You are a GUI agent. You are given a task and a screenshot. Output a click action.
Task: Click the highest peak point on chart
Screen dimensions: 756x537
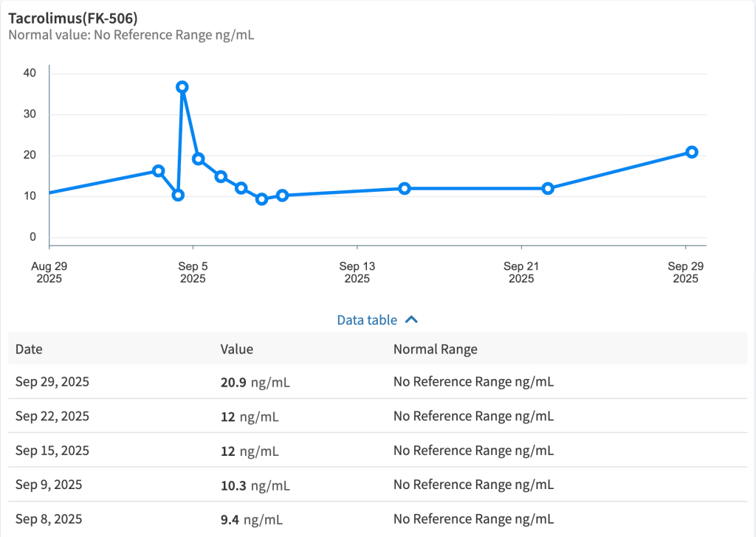182,87
